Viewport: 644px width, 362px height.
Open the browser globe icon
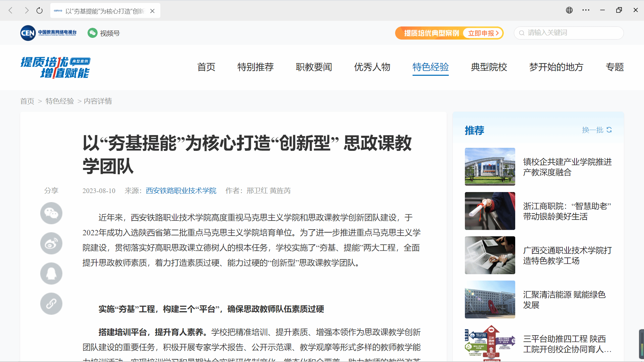click(569, 10)
